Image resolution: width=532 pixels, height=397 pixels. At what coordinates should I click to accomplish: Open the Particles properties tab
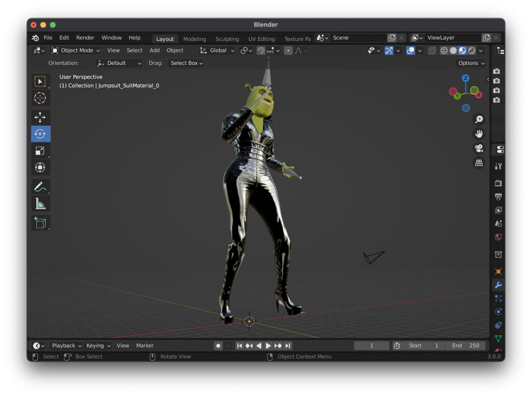498,298
